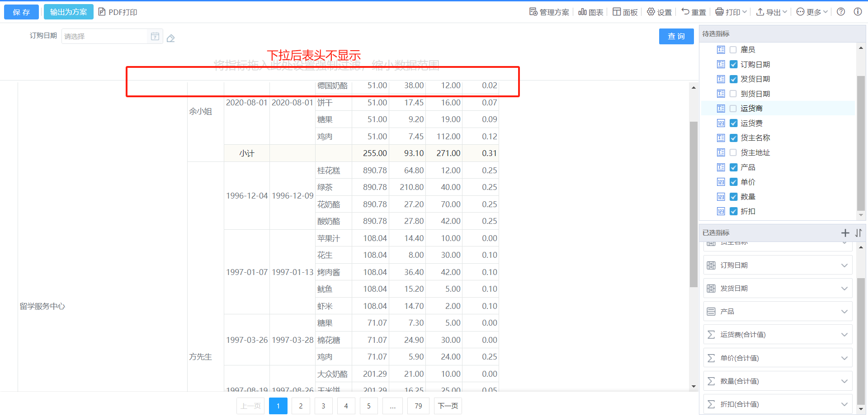The width and height of the screenshot is (868, 417).
Task: Expand the 运货费(合计值) selected indicator
Action: tap(844, 335)
